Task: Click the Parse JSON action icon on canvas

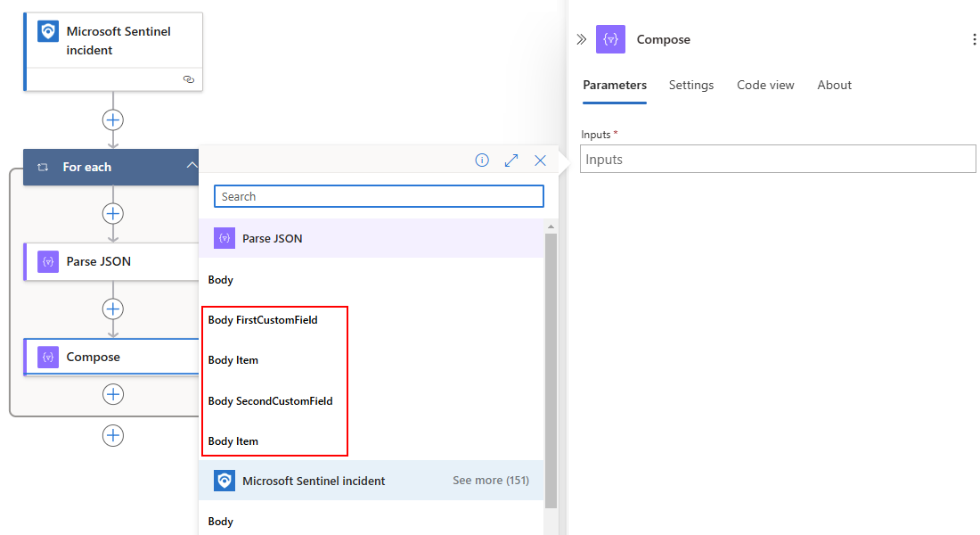Action: (x=48, y=262)
